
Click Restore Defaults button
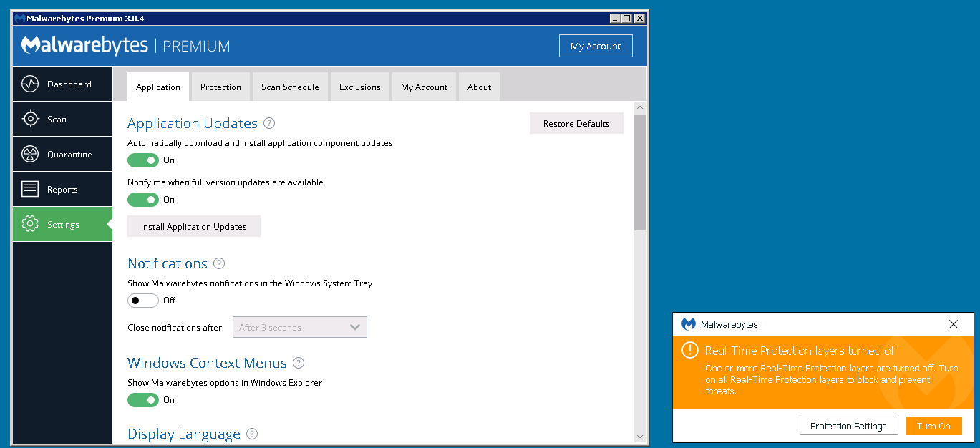coord(576,123)
